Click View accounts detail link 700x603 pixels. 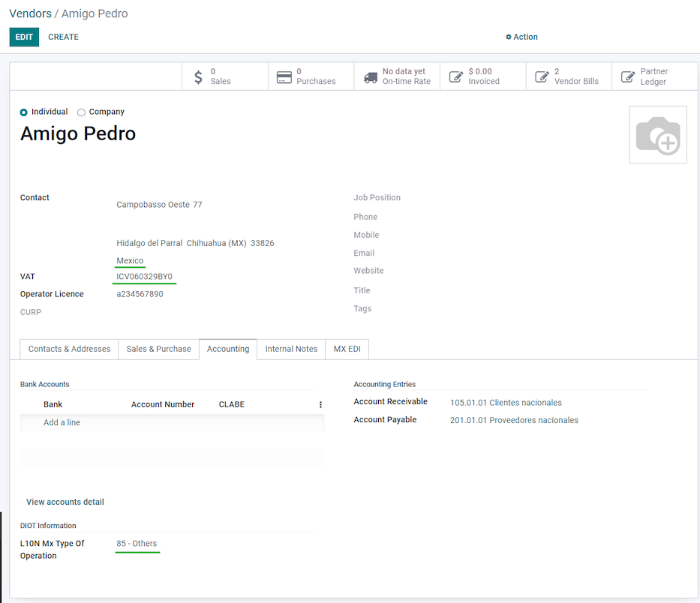65,502
